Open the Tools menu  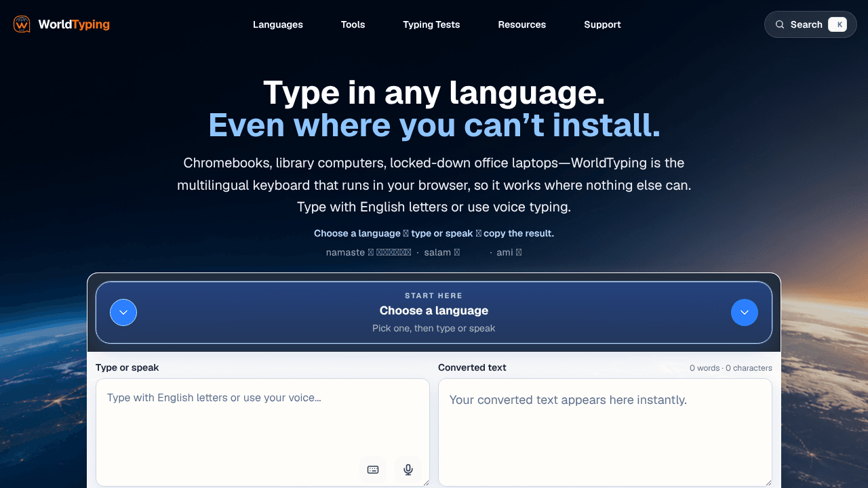point(353,24)
